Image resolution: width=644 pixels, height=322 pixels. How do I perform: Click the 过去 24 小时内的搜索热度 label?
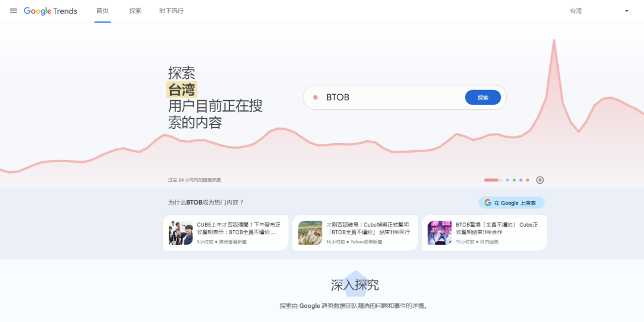(x=194, y=180)
